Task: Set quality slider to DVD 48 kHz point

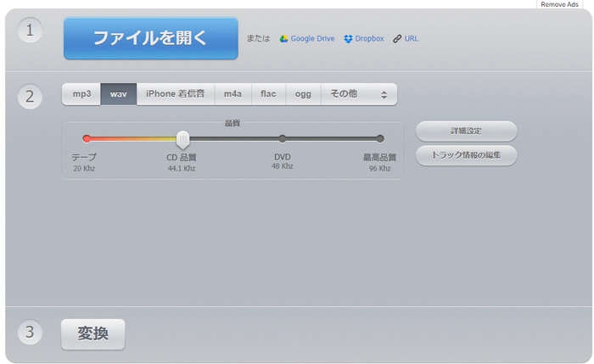Action: point(283,138)
